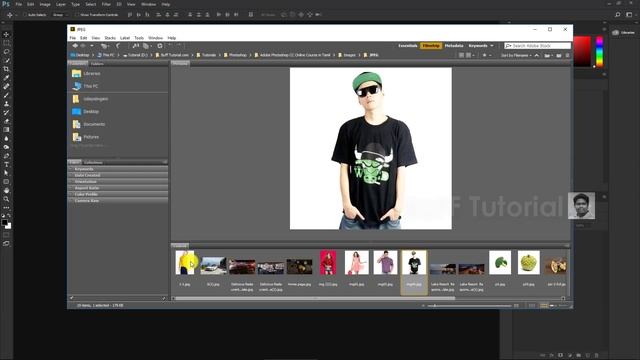The image size is (640, 360).
Task: Switch to the Folders tab in Bridge
Action: click(97, 64)
